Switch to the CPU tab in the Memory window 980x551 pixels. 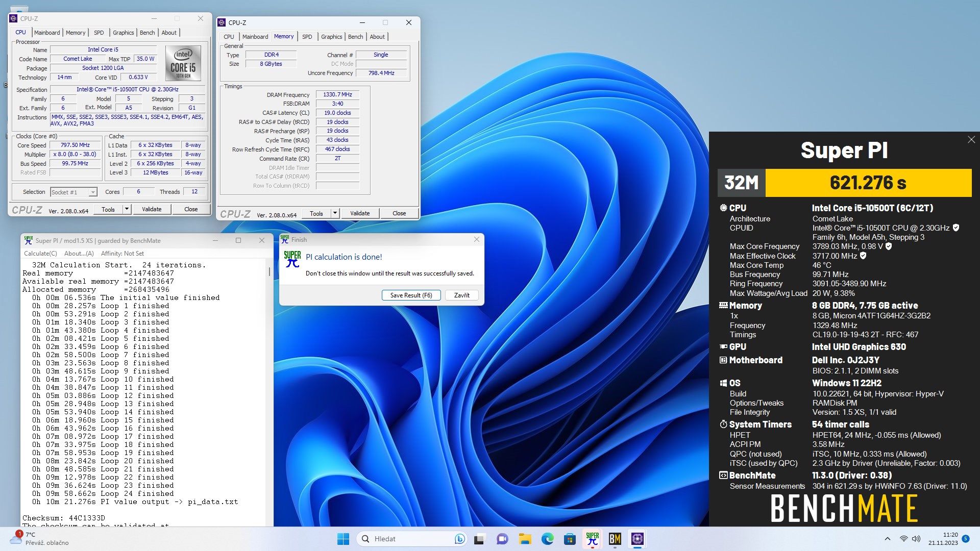tap(229, 37)
